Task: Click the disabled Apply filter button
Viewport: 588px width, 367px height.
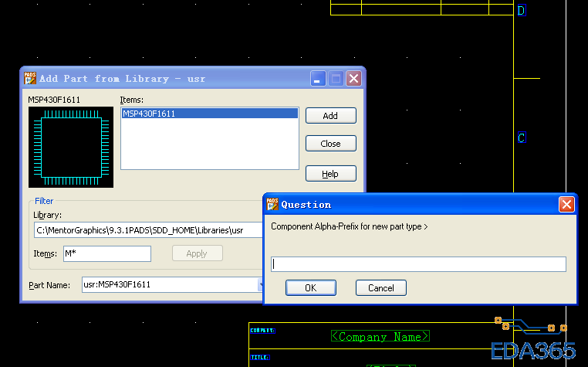Action: click(x=198, y=253)
